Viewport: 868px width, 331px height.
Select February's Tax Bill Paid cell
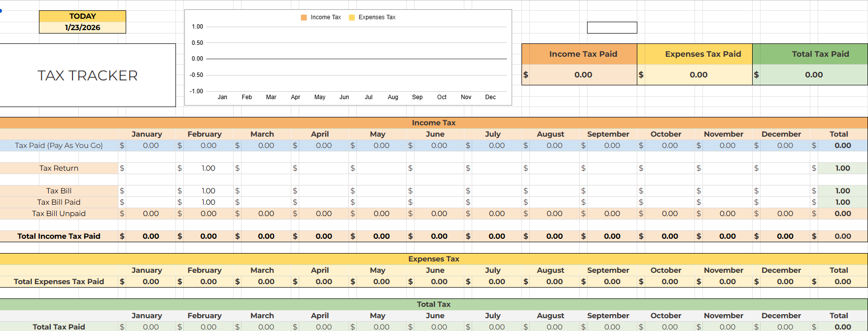[x=208, y=202]
